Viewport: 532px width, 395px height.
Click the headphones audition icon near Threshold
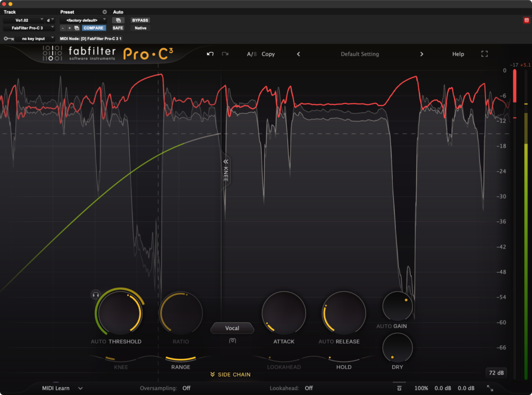(x=96, y=295)
